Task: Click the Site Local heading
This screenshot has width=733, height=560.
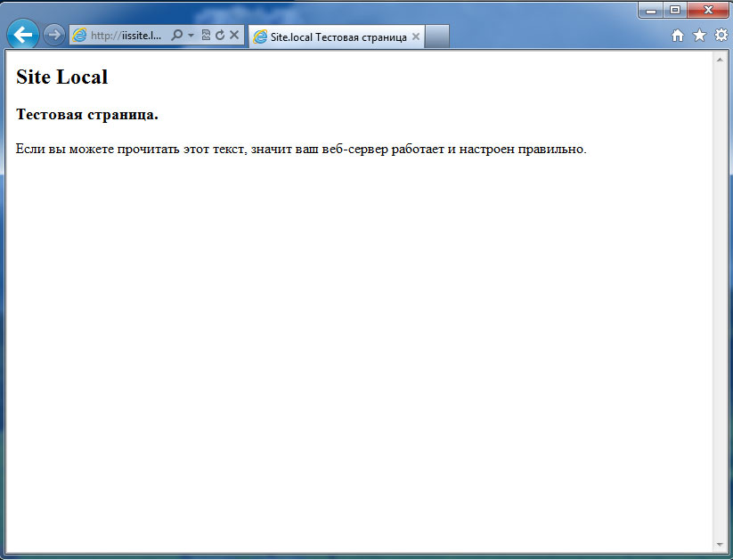Action: pyautogui.click(x=61, y=77)
